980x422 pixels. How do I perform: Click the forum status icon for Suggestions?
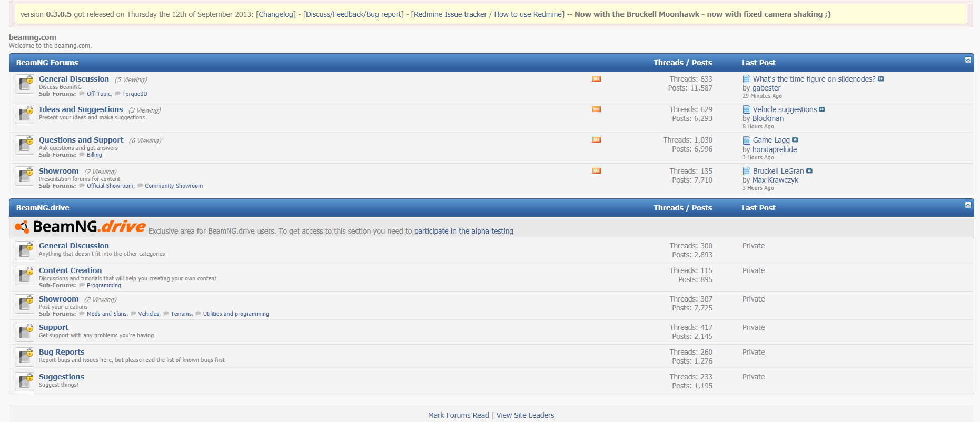[x=24, y=381]
